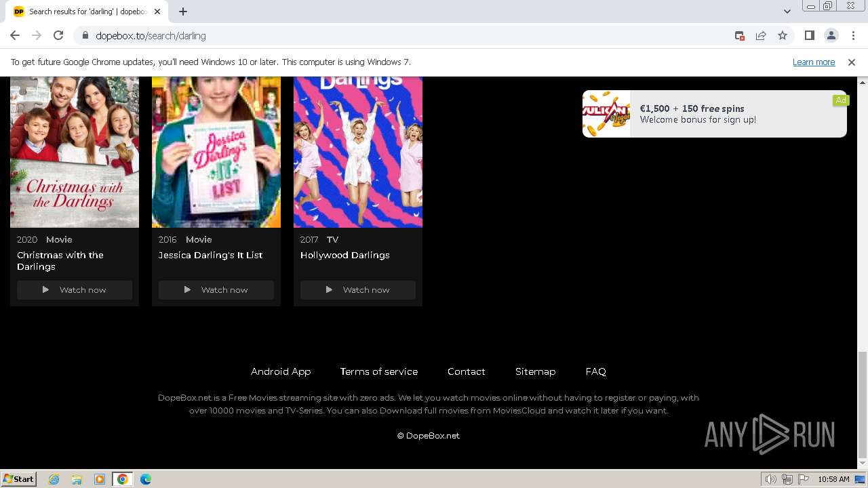Screen dimensions: 868x488
Task: Go back to the previous page
Action: (x=15, y=35)
